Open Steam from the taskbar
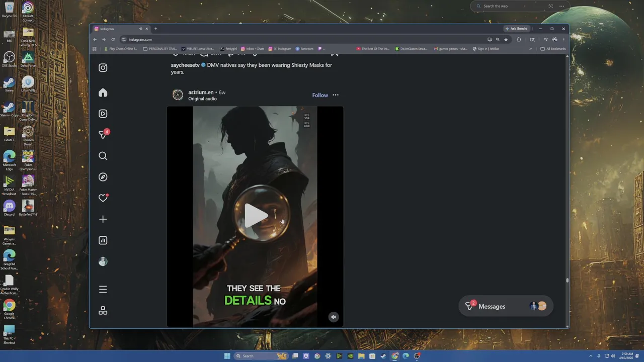644x362 pixels. 383,356
